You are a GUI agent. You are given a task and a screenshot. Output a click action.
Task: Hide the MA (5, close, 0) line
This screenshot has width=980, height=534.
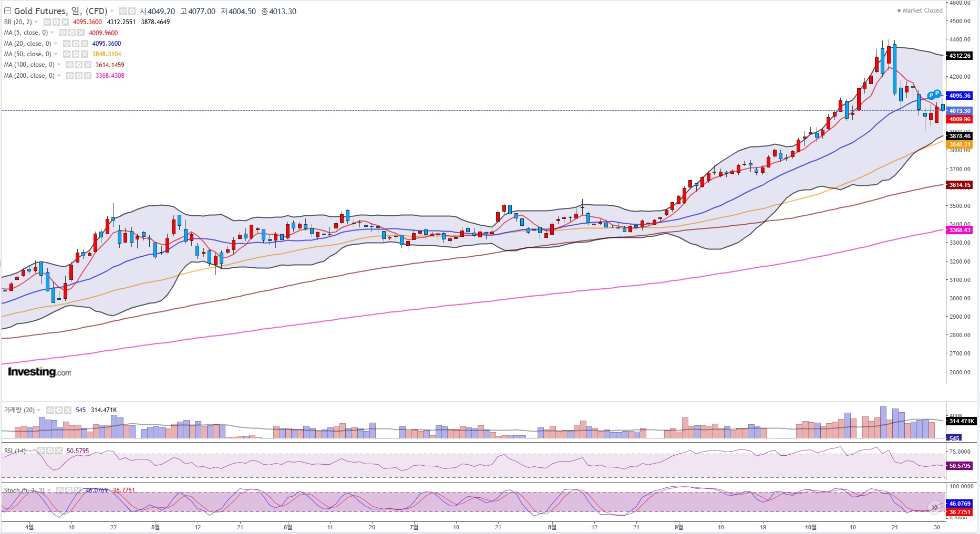pos(63,33)
